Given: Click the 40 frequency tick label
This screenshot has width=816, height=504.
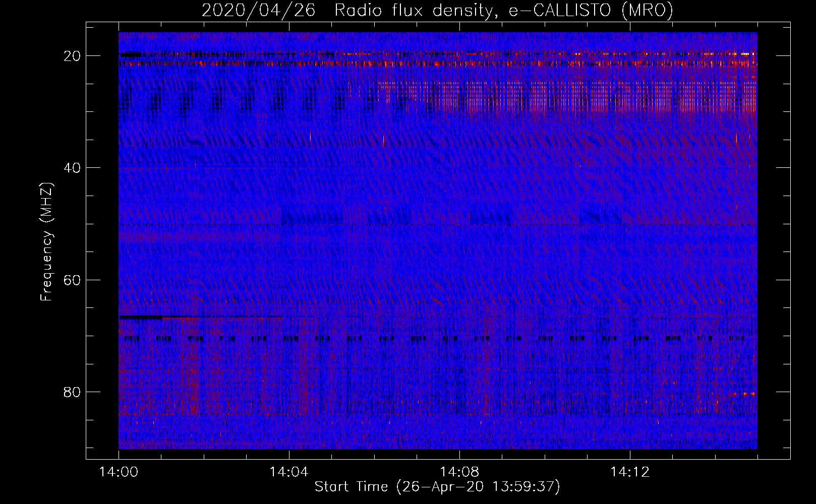Looking at the screenshot, I should click(72, 168).
